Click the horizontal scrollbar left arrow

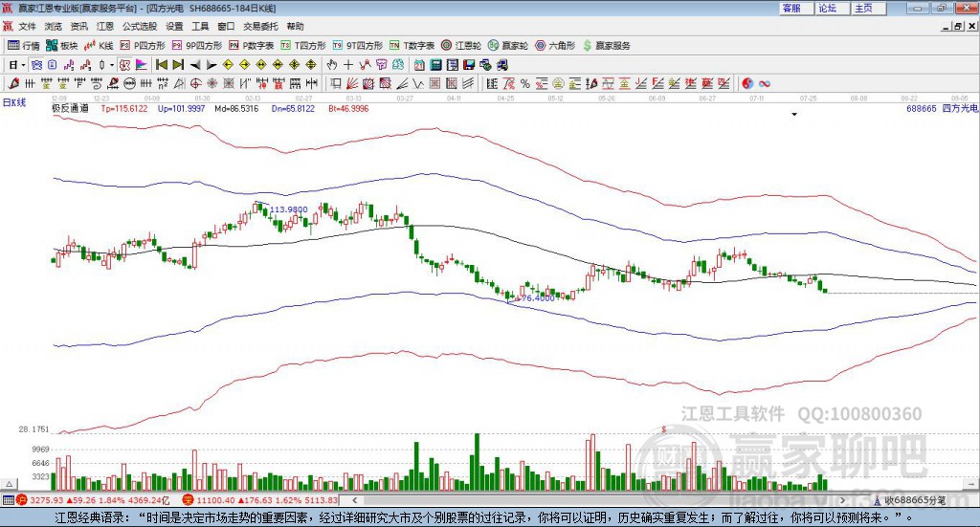355,499
